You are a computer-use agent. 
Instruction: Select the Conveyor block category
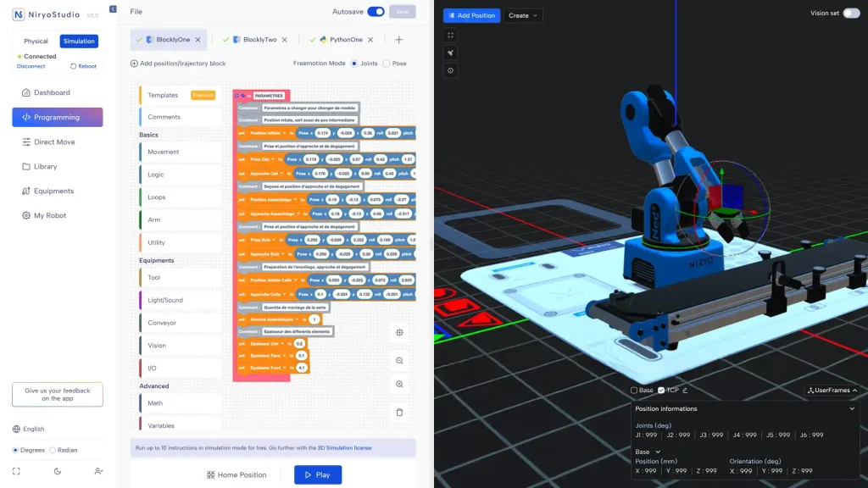coord(162,323)
